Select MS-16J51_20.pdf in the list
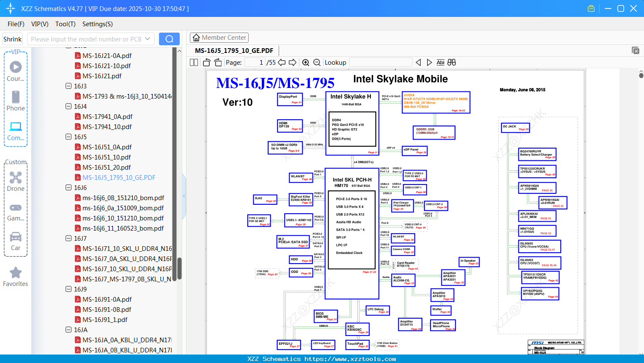The image size is (644, 363). [107, 168]
